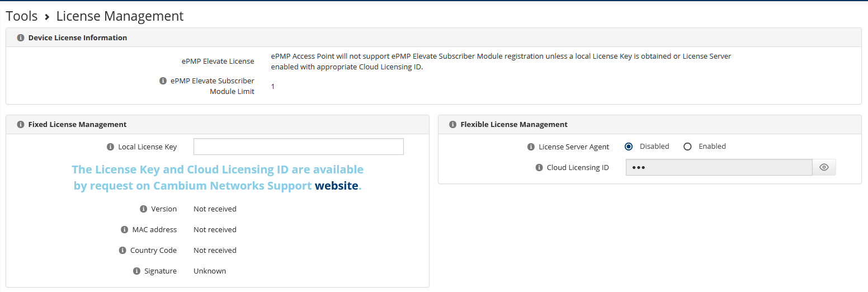
Task: Click Tools in the breadcrumb heading
Action: (22, 16)
